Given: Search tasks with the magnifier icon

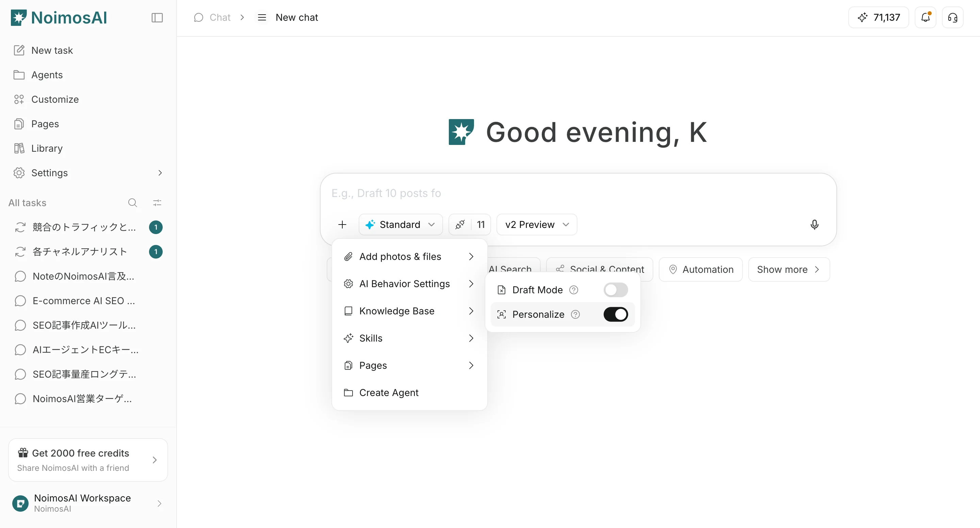Looking at the screenshot, I should (132, 203).
